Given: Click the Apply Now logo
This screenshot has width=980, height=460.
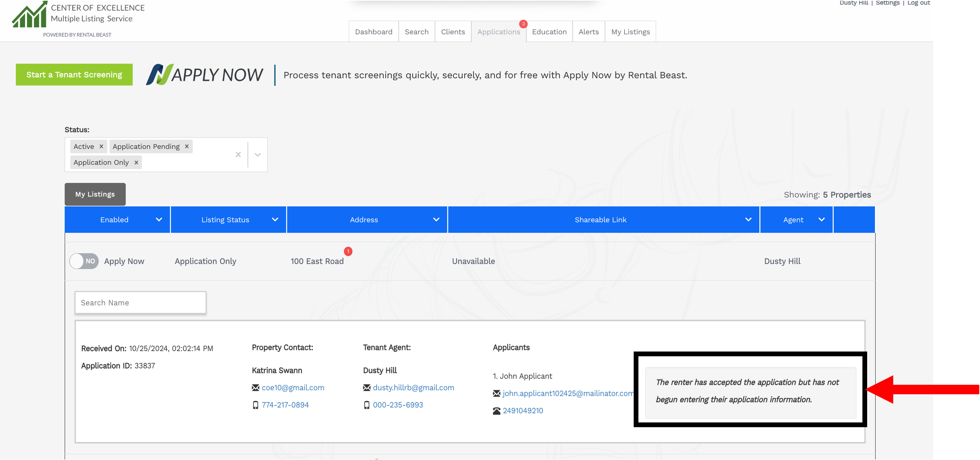Looking at the screenshot, I should [x=205, y=75].
